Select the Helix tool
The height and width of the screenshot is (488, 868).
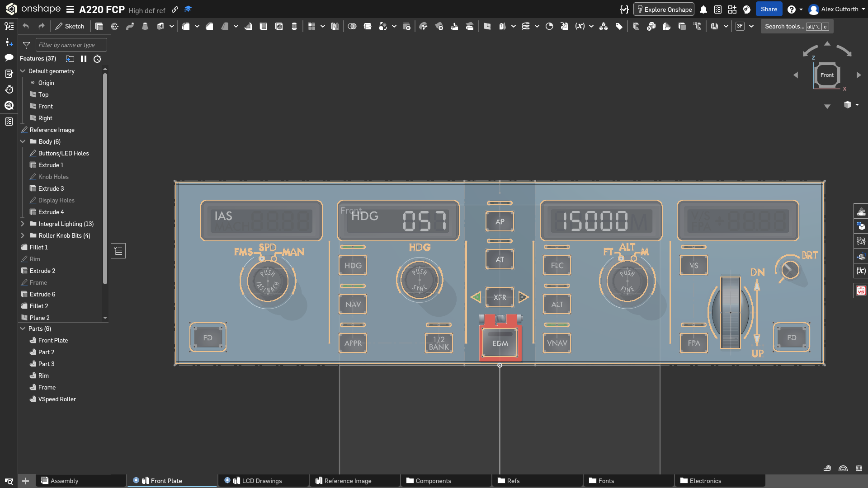tap(526, 27)
